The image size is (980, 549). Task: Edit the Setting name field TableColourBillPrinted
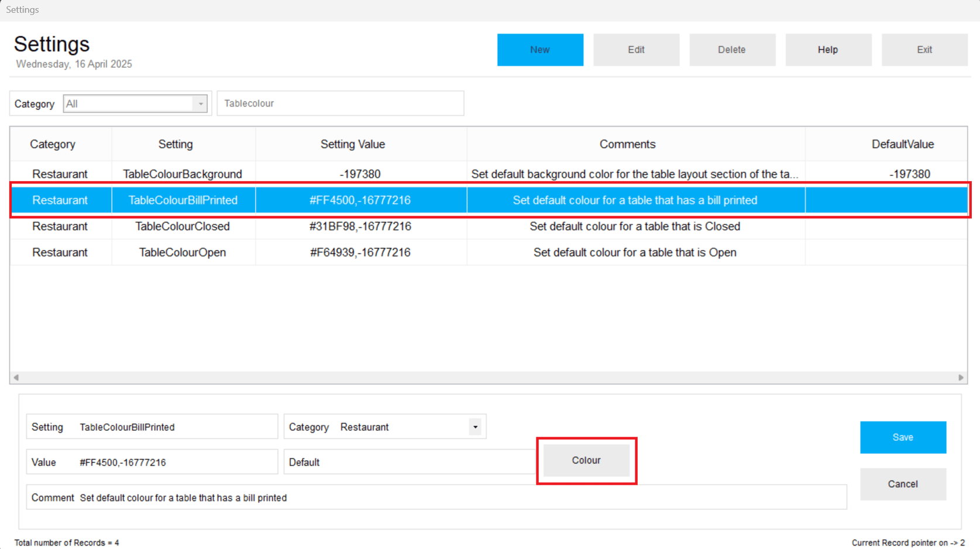[x=152, y=427]
